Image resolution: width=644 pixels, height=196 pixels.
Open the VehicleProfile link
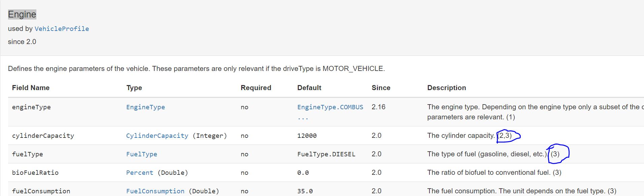pyautogui.click(x=62, y=29)
